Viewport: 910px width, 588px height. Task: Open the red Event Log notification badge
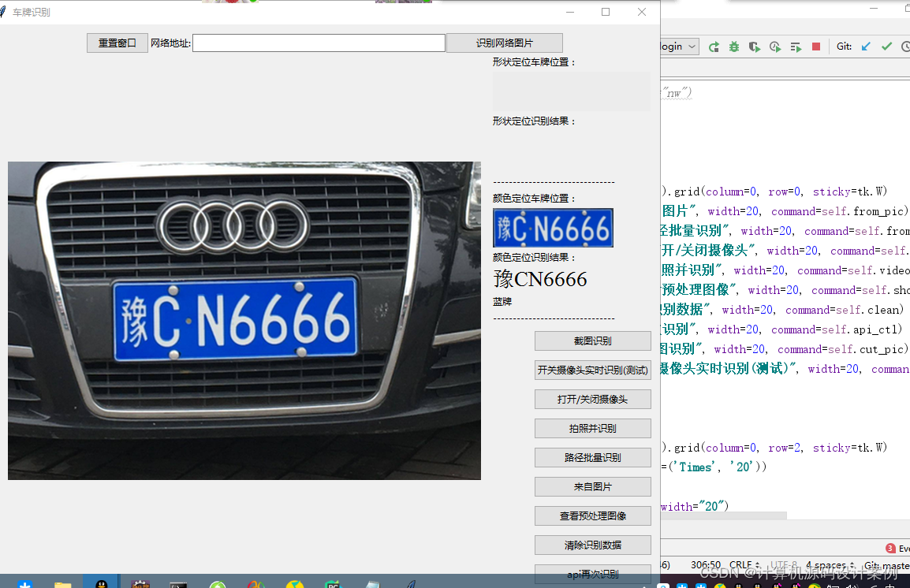pyautogui.click(x=890, y=548)
